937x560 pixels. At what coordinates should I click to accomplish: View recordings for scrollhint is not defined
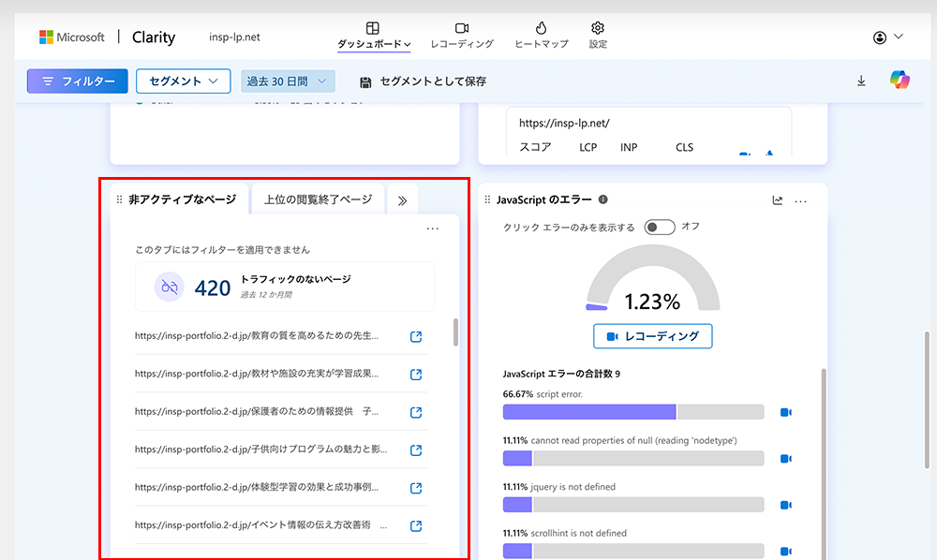pyautogui.click(x=786, y=552)
